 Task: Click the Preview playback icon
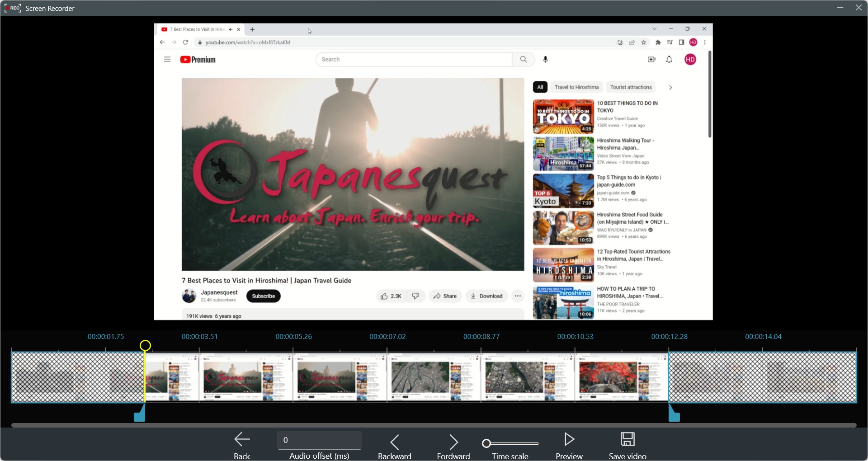click(569, 439)
